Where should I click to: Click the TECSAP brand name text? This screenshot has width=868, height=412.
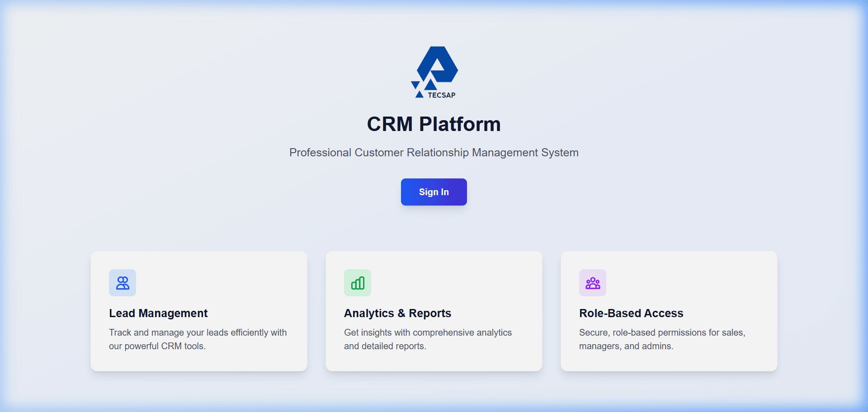442,95
